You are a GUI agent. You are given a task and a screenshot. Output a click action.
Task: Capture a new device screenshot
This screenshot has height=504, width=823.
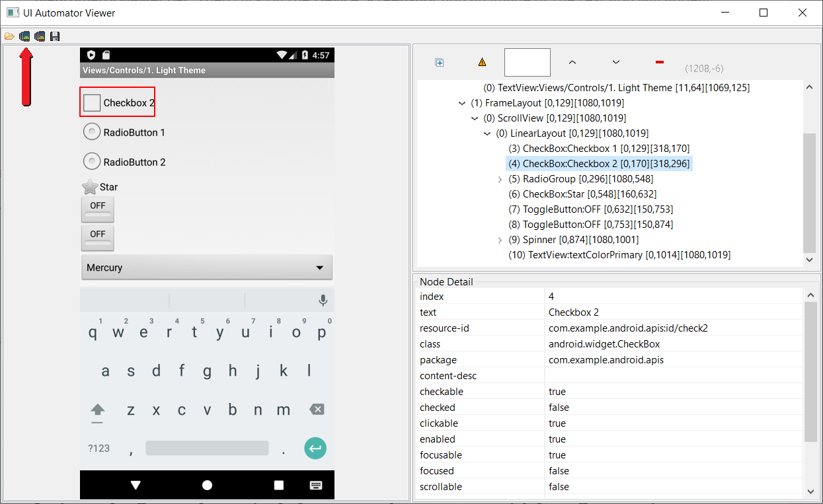click(x=24, y=36)
